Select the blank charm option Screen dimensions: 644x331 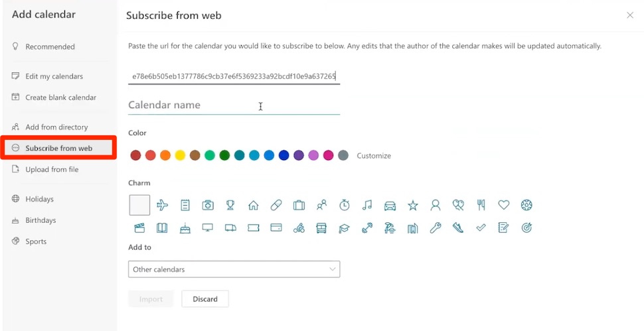click(139, 206)
